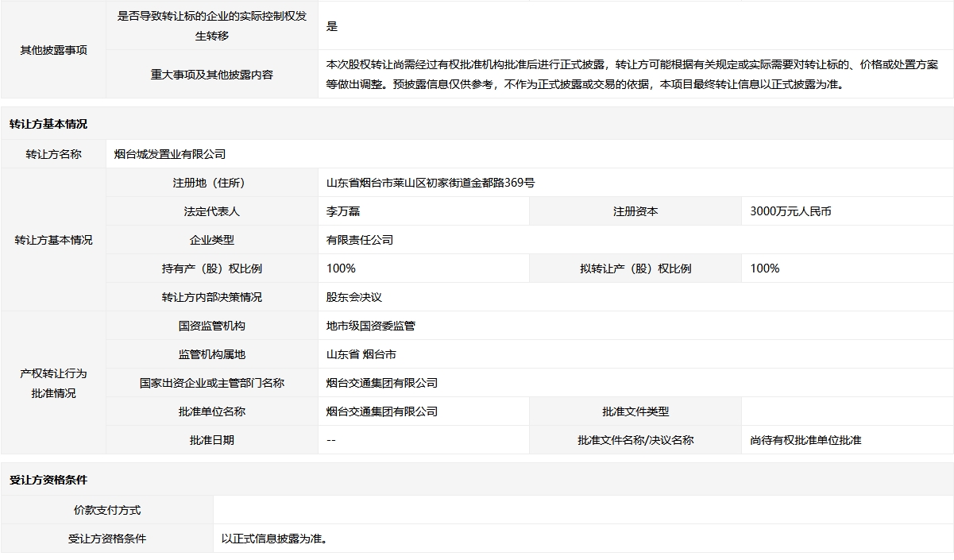Image resolution: width=954 pixels, height=560 pixels.
Task: Click the '批准日期' label
Action: pos(211,440)
